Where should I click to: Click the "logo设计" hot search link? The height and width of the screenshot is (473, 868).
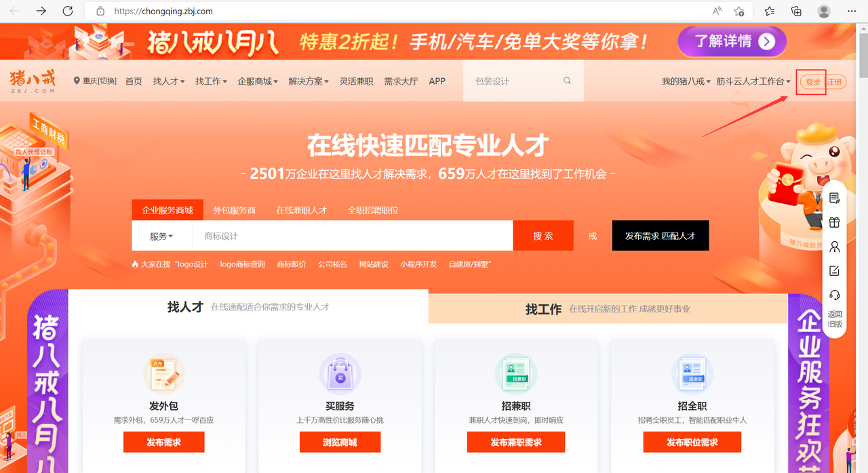click(191, 264)
